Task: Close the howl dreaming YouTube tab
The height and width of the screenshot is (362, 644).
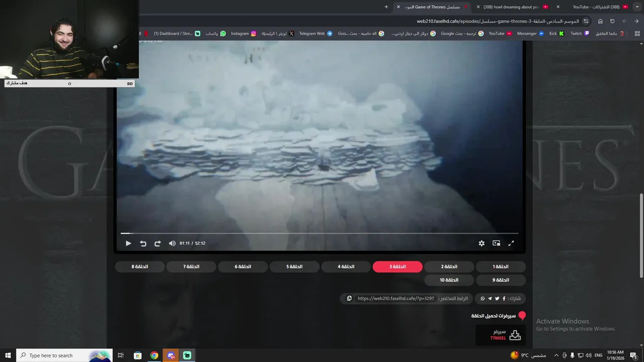Action: 477,7
